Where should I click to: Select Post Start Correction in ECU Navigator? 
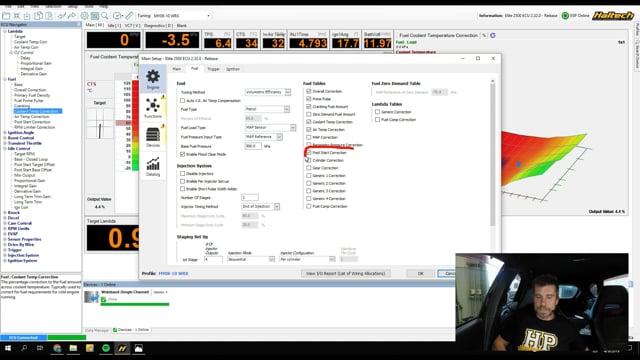[32, 122]
